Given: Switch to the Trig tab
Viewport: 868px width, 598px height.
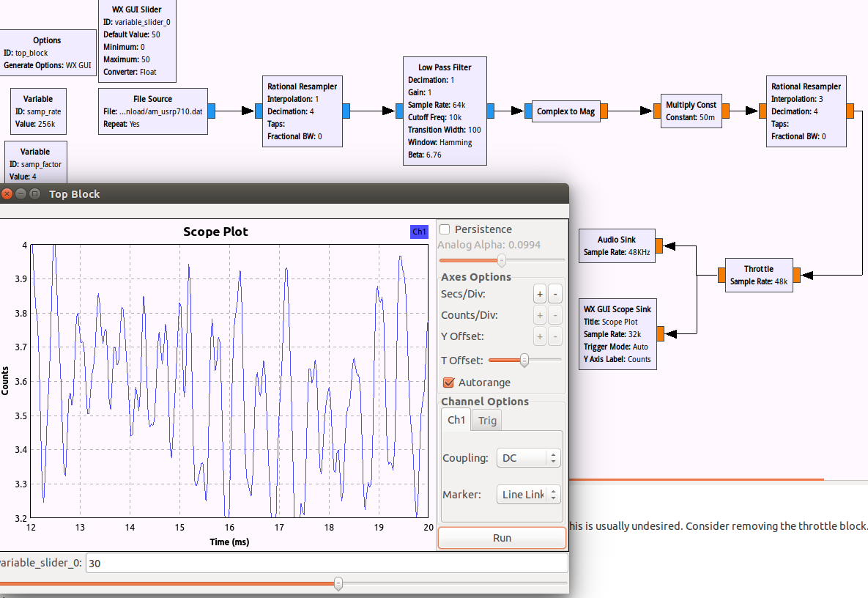Looking at the screenshot, I should point(487,420).
